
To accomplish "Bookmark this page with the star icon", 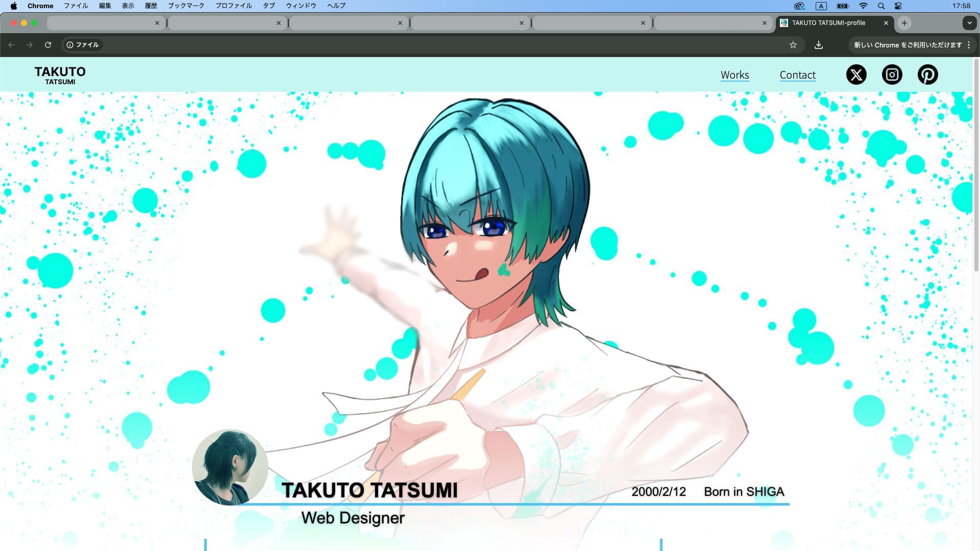I will (x=793, y=45).
